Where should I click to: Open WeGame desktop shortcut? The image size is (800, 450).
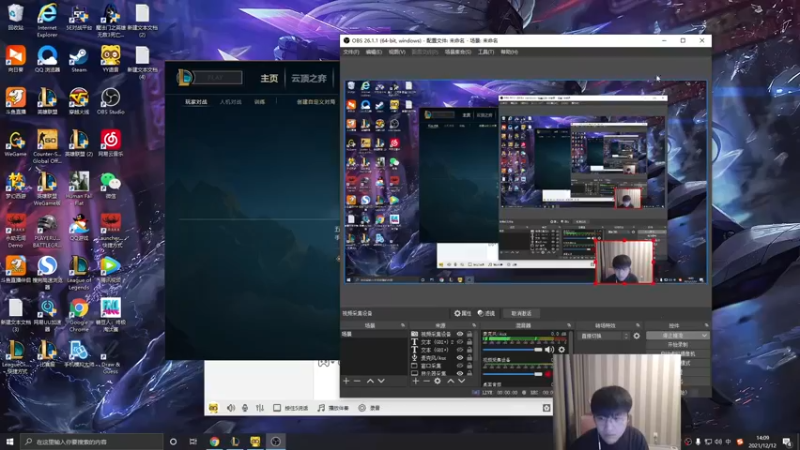click(15, 143)
